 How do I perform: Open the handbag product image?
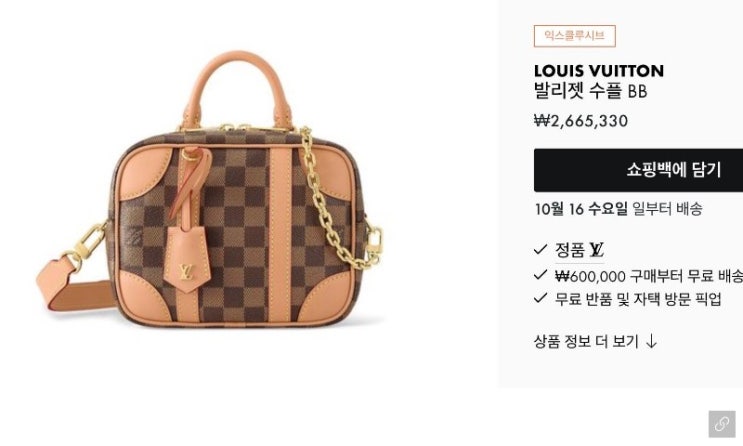(210, 189)
